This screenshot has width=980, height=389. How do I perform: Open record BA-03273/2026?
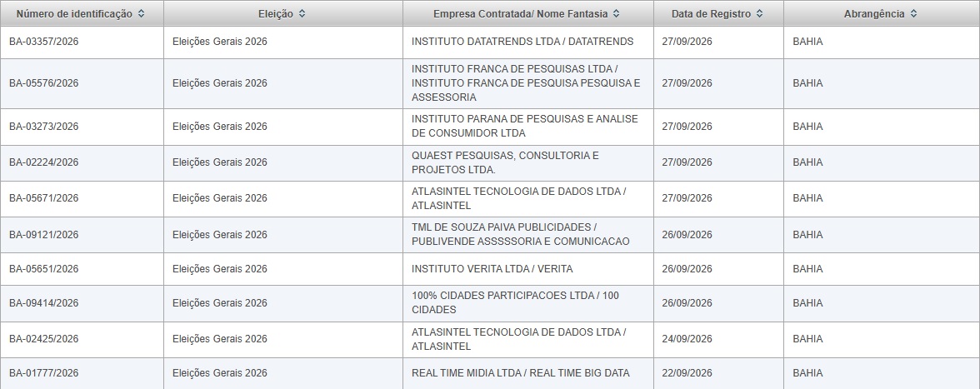(x=43, y=127)
